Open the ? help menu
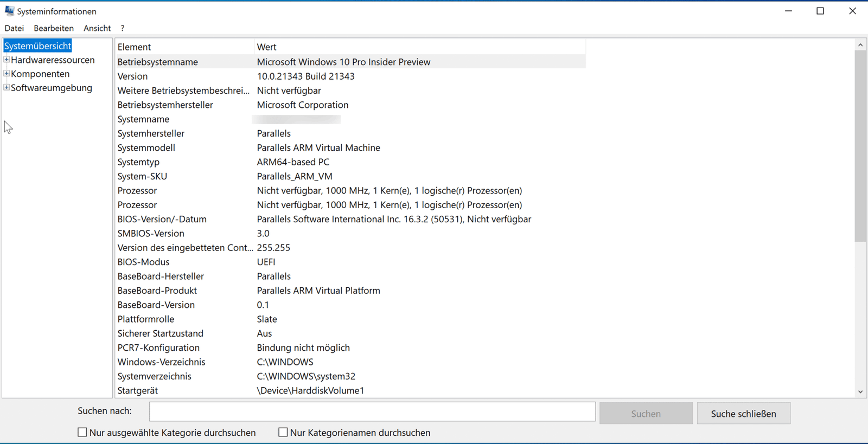 tap(123, 28)
